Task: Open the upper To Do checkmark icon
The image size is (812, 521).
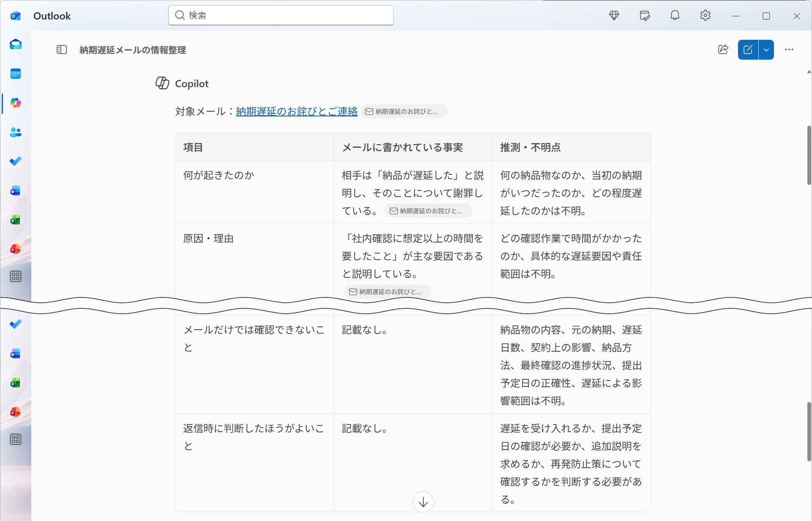Action: [x=16, y=161]
